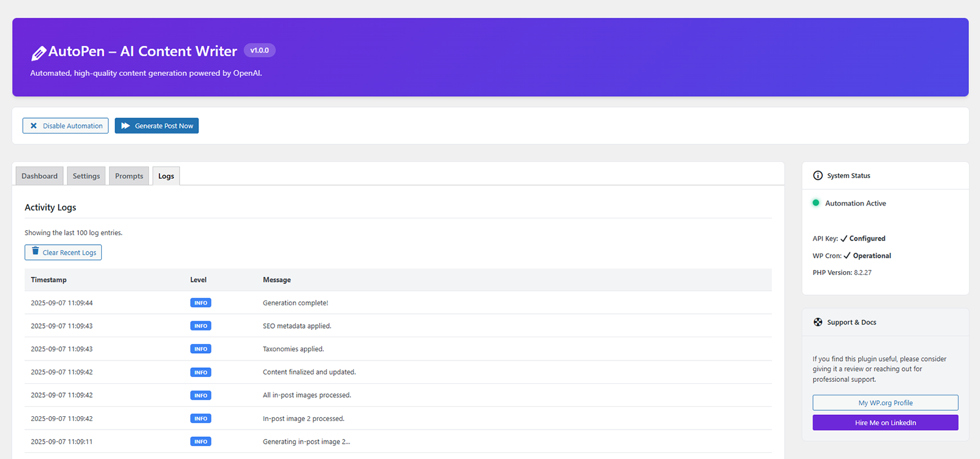Click the System Status info icon

tap(818, 176)
